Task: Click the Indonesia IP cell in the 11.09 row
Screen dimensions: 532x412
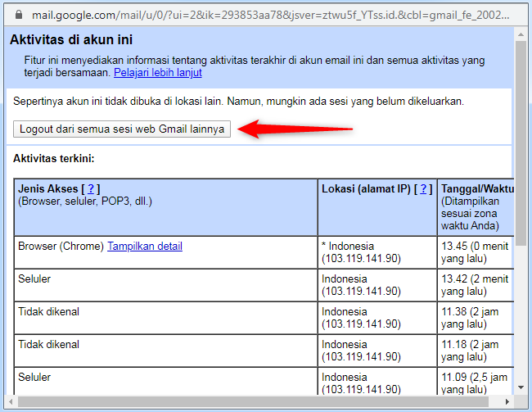Action: point(377,381)
